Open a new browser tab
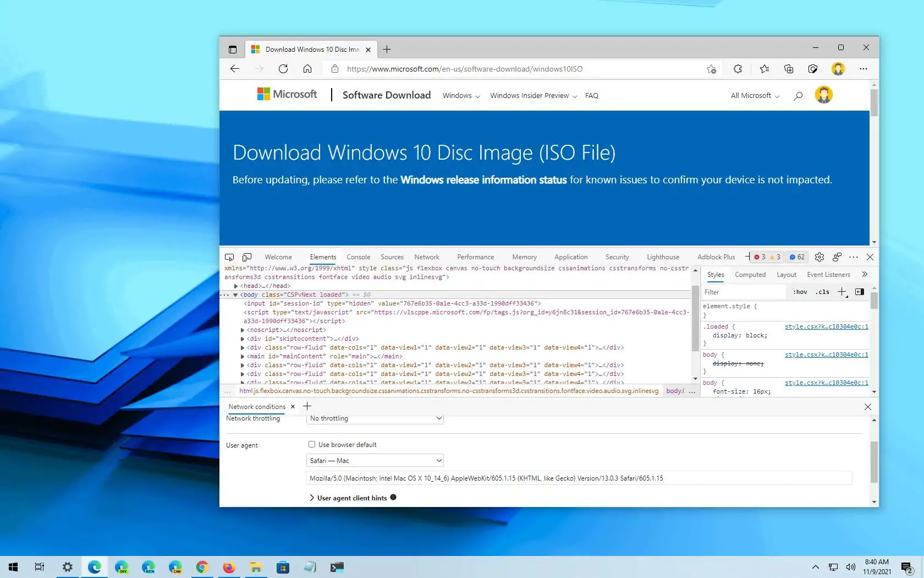The image size is (924, 578). click(387, 50)
